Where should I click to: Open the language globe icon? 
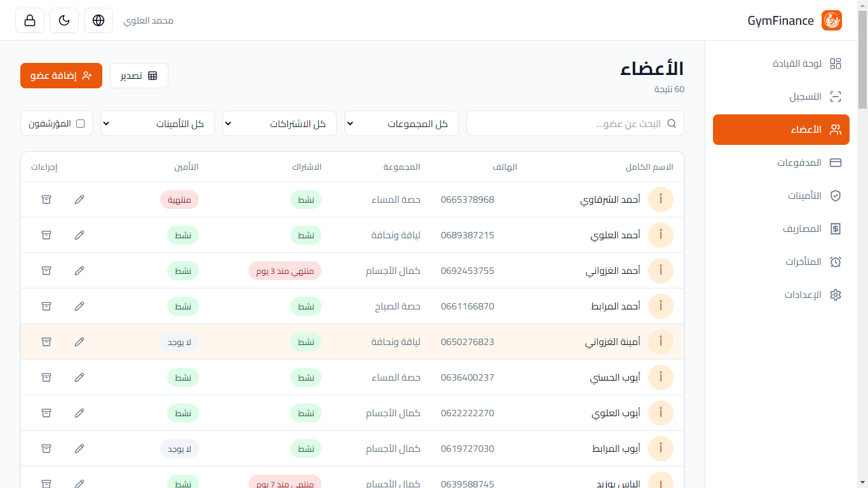click(98, 20)
